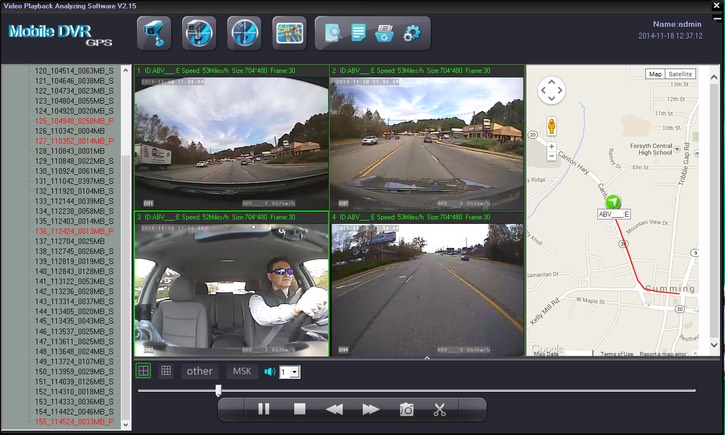The image size is (725, 435).
Task: Pause the video playback
Action: click(264, 409)
